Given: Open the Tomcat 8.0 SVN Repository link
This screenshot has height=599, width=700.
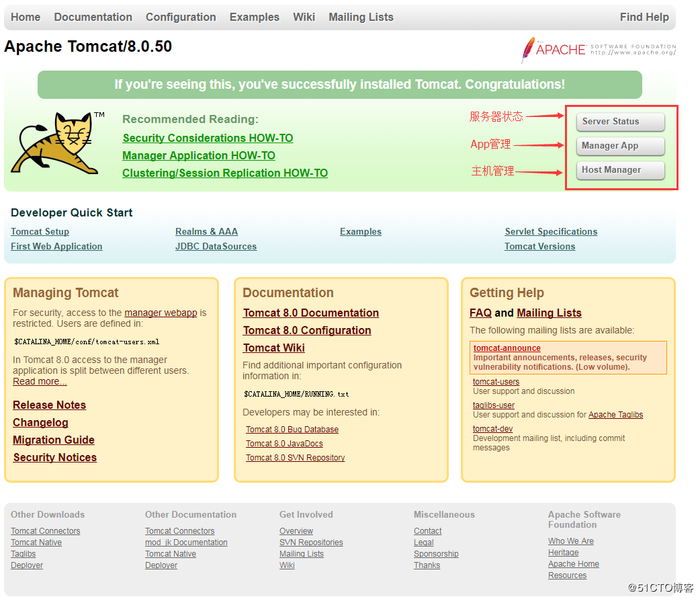Looking at the screenshot, I should (295, 458).
